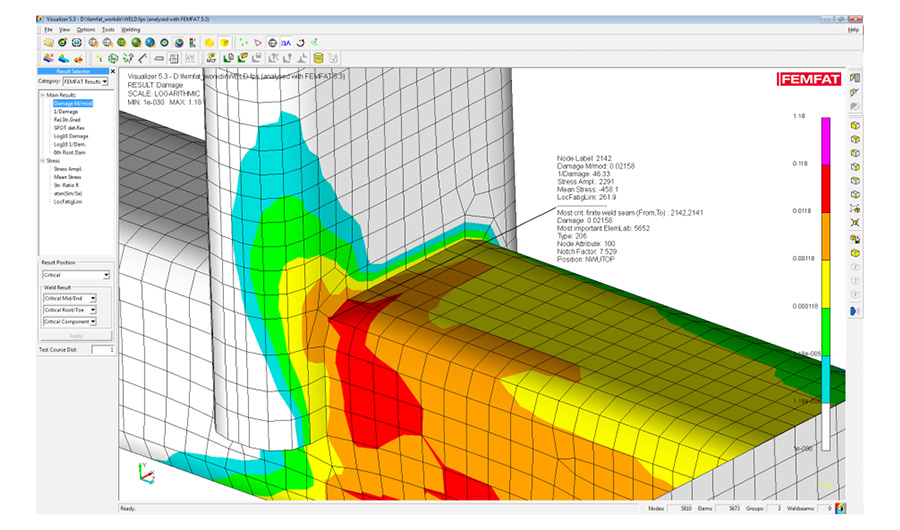Close the Result Selector panel
The image size is (900, 530).
[112, 71]
